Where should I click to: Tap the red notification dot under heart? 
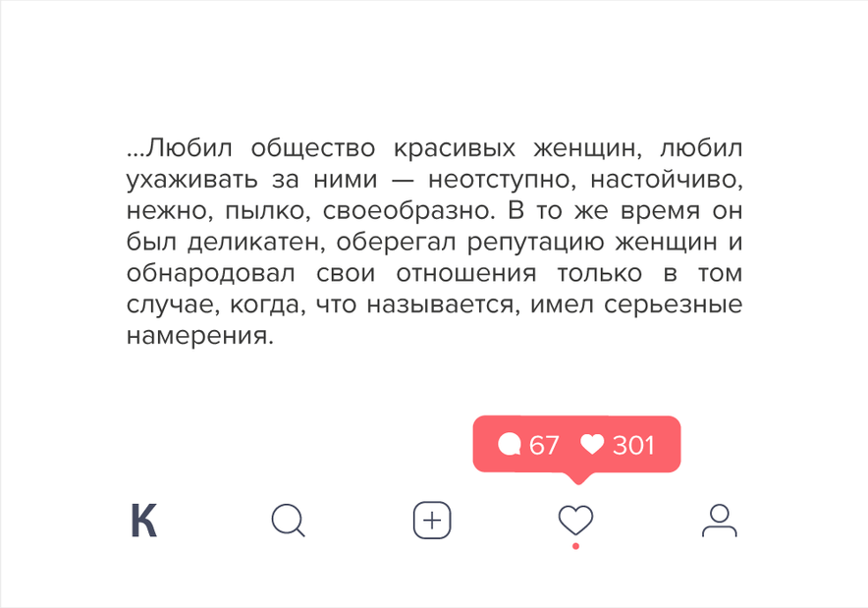[x=575, y=546]
